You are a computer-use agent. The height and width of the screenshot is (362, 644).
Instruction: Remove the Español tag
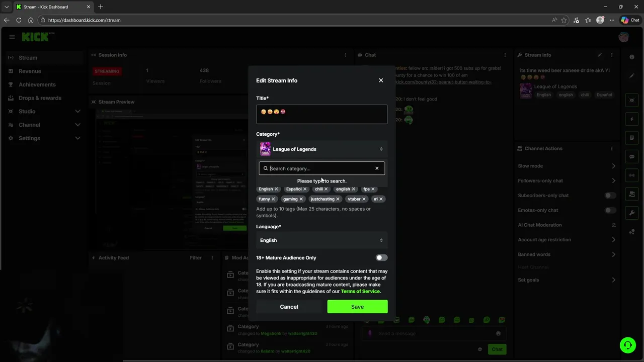(305, 189)
